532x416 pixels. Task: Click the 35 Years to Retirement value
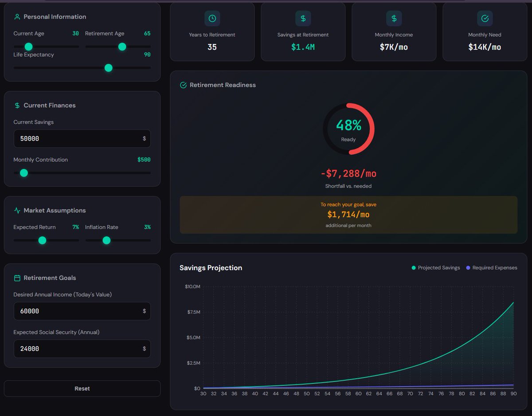point(212,47)
